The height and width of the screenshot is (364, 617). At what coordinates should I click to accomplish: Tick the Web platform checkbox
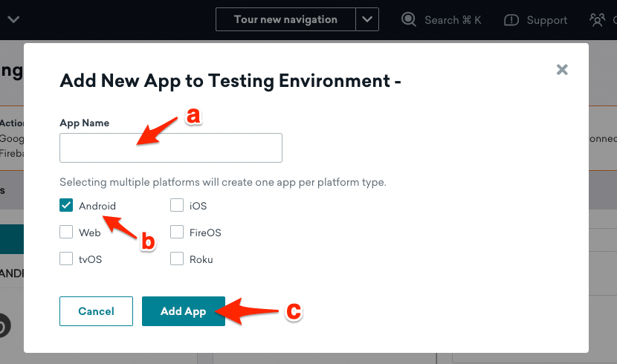pos(66,232)
